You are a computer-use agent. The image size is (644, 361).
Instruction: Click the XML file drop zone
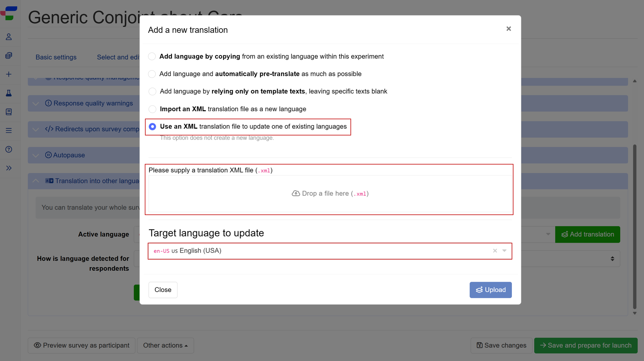pyautogui.click(x=330, y=194)
